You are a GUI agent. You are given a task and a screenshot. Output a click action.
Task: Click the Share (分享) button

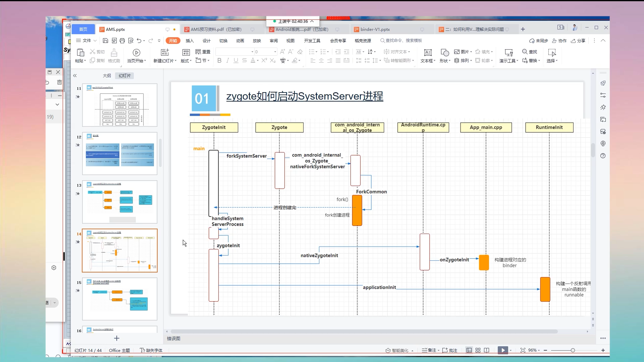[x=578, y=41]
